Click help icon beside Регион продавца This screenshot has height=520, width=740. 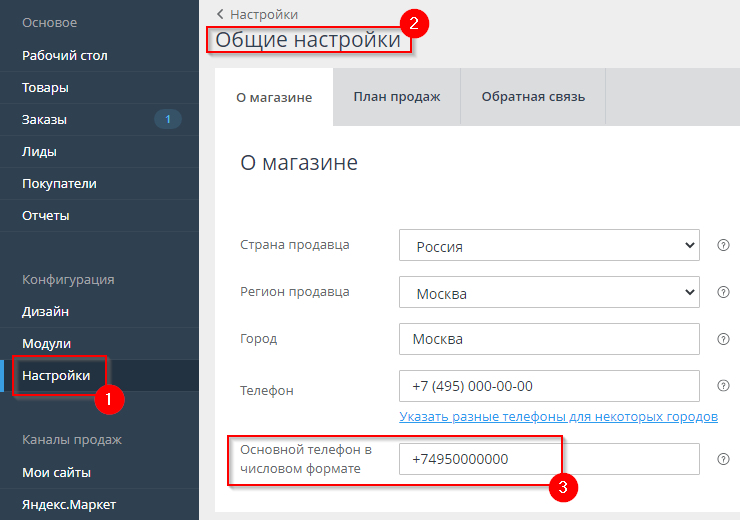(x=723, y=292)
